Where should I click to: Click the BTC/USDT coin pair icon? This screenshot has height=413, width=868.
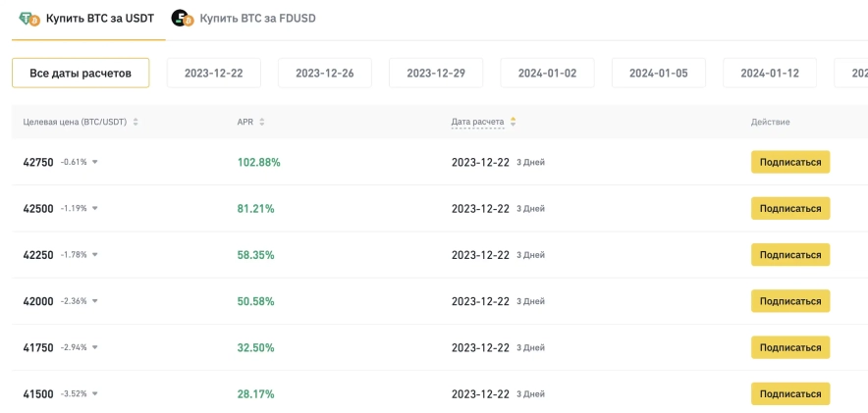pos(29,19)
